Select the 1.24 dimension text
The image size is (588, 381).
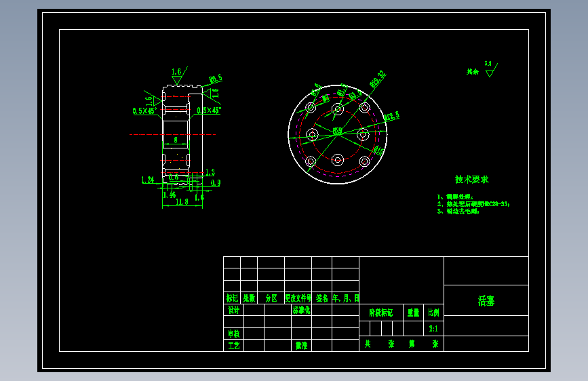coord(148,180)
